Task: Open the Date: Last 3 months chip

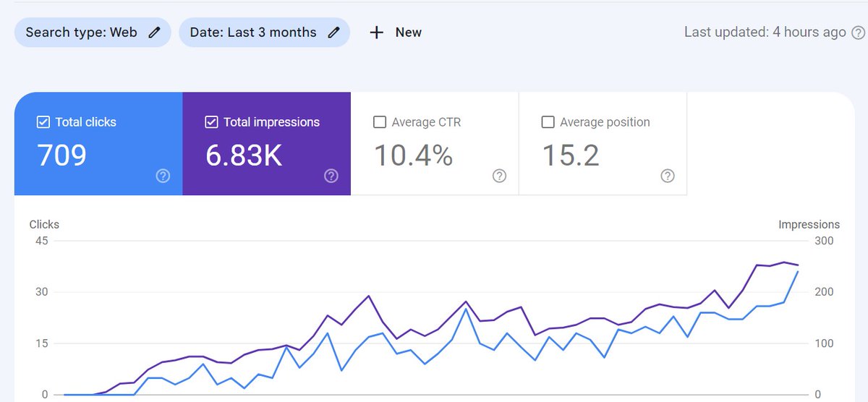Action: click(265, 33)
